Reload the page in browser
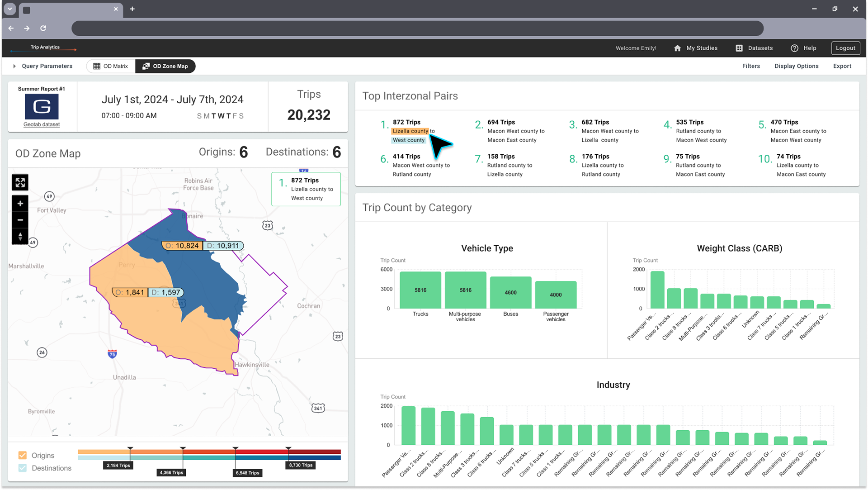 43,28
